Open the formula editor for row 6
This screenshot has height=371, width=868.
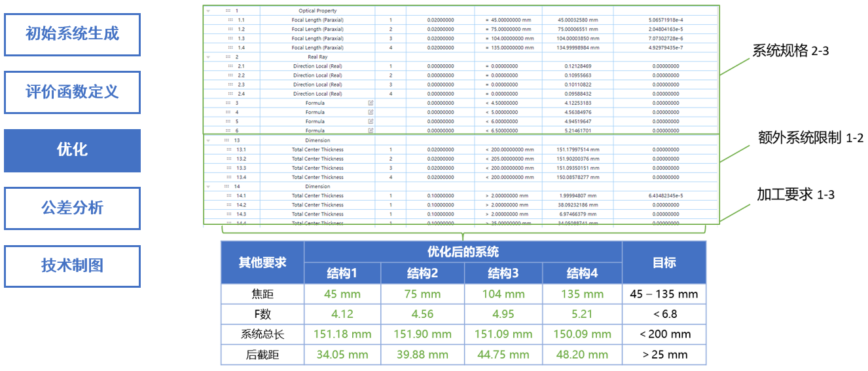pos(371,130)
